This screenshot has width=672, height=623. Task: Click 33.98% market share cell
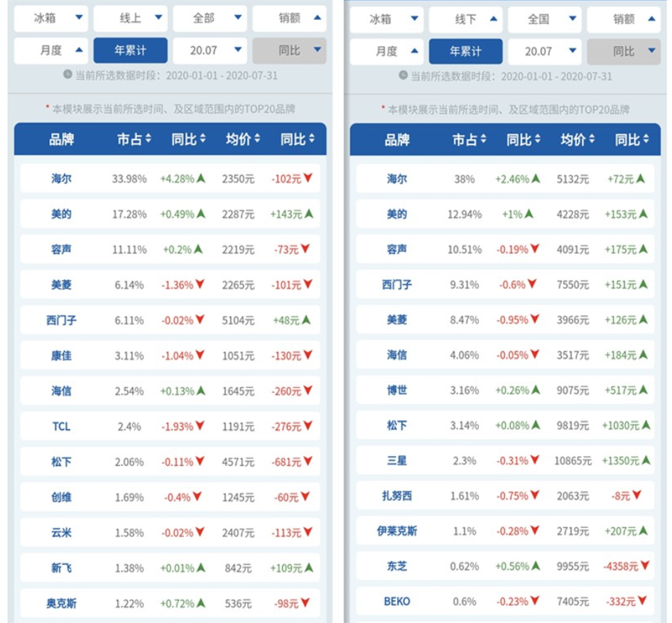coord(129,179)
